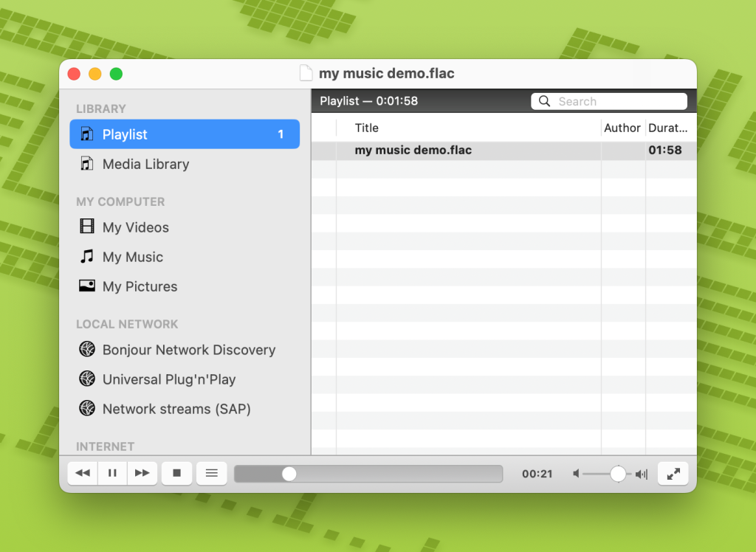The image size is (756, 552).
Task: Click the volume slider knob
Action: point(618,474)
